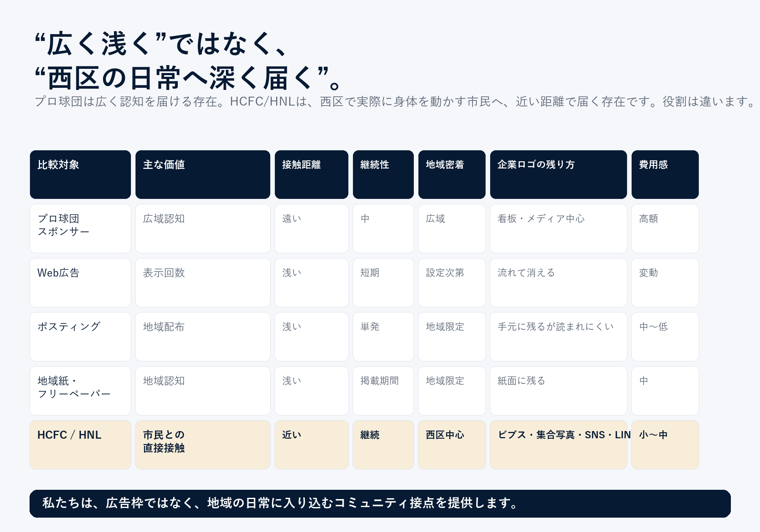This screenshot has height=532, width=760.
Task: Click the 変動 cost cell
Action: pos(665,282)
